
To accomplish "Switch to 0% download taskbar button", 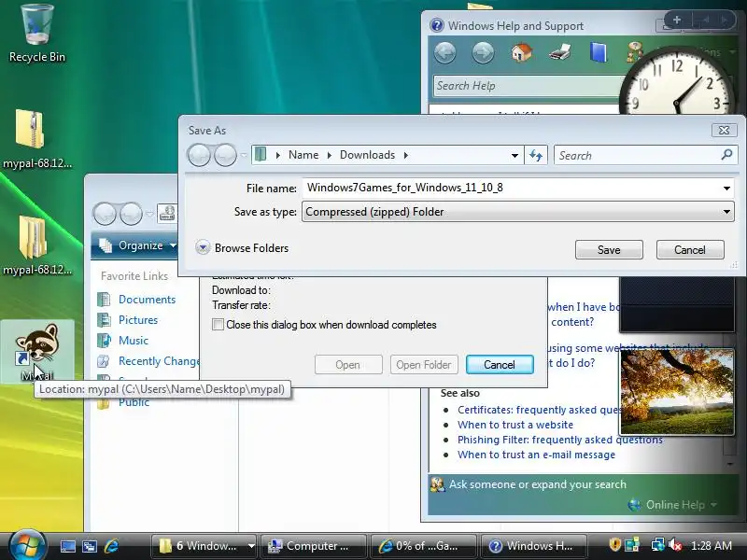I will 423,546.
